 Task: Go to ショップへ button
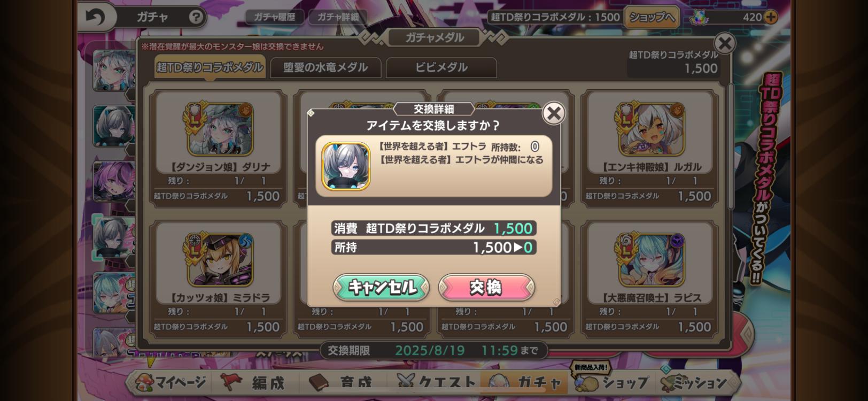tap(652, 17)
